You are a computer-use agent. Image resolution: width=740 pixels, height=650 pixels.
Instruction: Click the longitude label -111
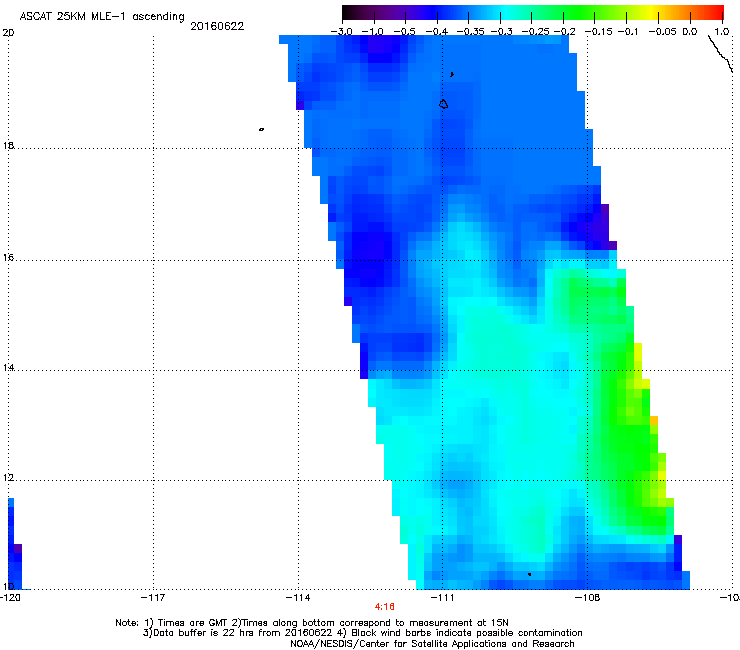click(442, 598)
